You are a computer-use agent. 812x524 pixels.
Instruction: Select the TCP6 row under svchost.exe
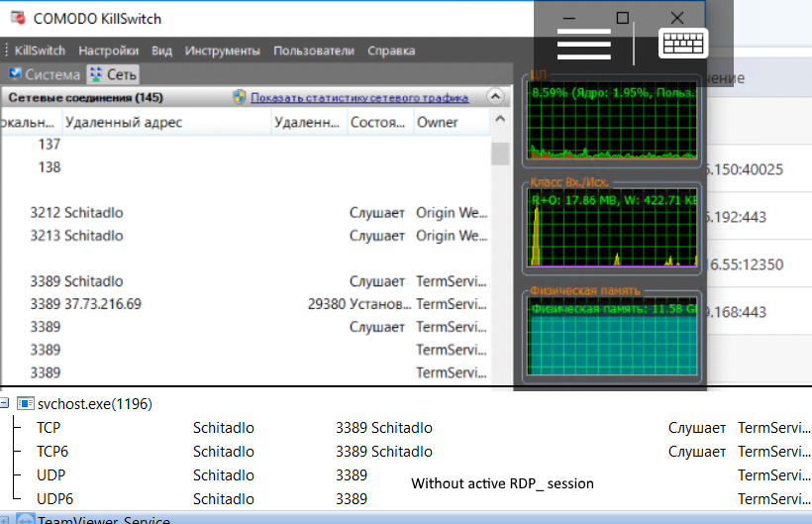406,452
